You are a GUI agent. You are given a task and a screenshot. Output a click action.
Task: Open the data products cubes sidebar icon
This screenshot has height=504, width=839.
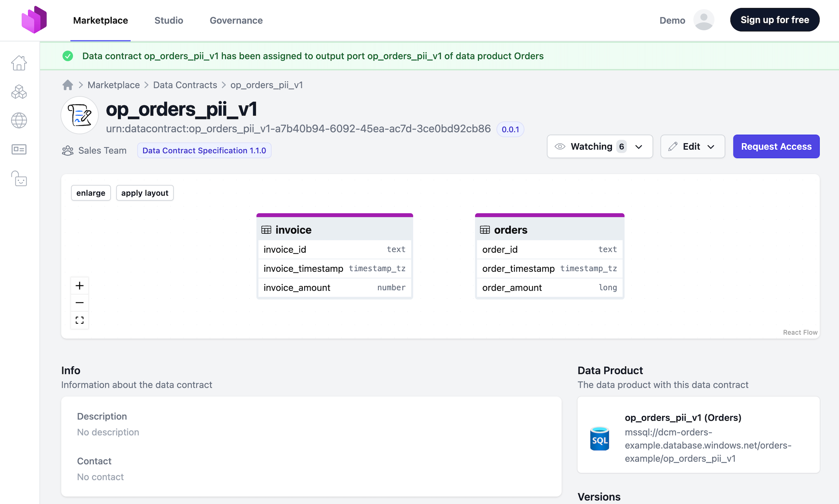click(19, 92)
